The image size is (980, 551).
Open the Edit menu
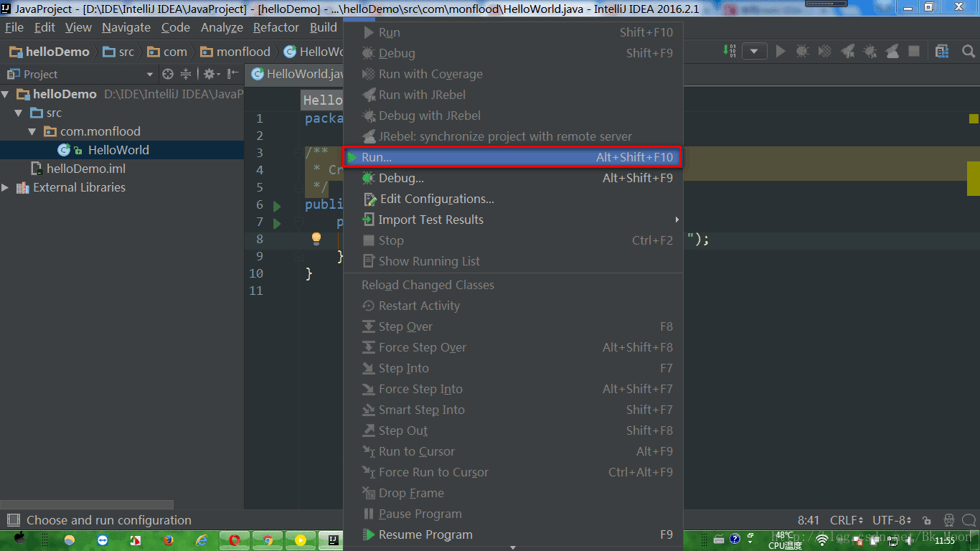point(44,27)
